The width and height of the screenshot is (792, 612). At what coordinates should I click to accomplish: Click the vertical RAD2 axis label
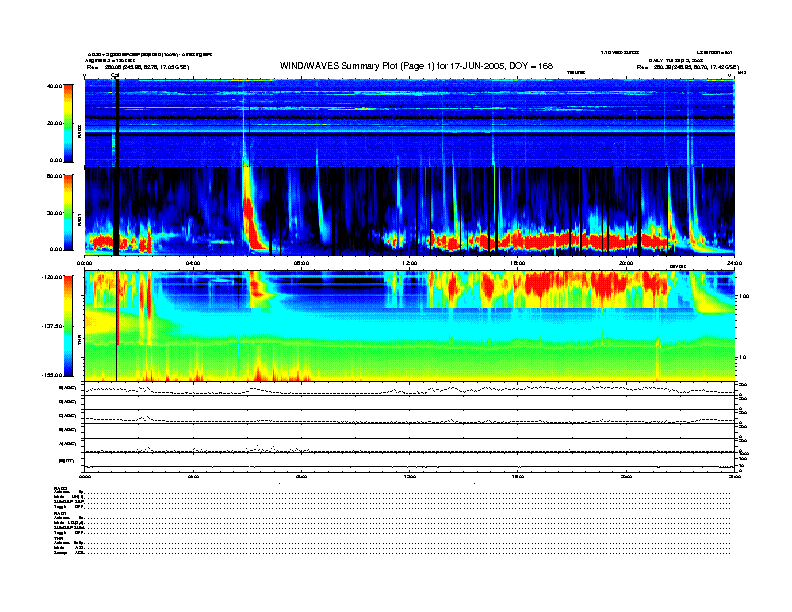[79, 131]
